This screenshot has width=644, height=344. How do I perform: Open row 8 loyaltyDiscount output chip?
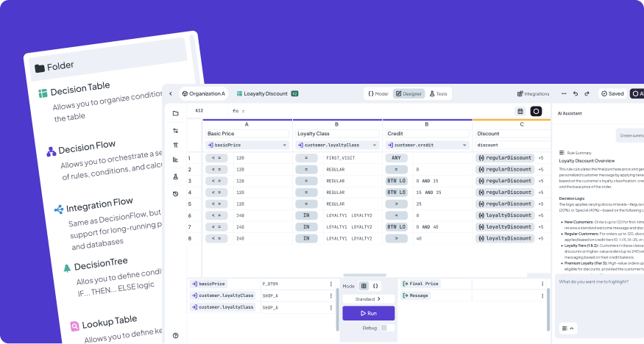pyautogui.click(x=505, y=238)
